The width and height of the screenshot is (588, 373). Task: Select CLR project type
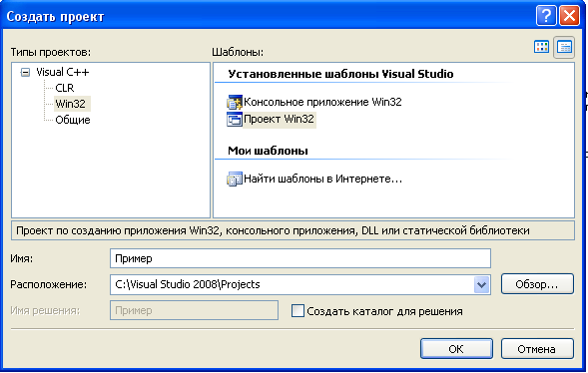pos(65,88)
